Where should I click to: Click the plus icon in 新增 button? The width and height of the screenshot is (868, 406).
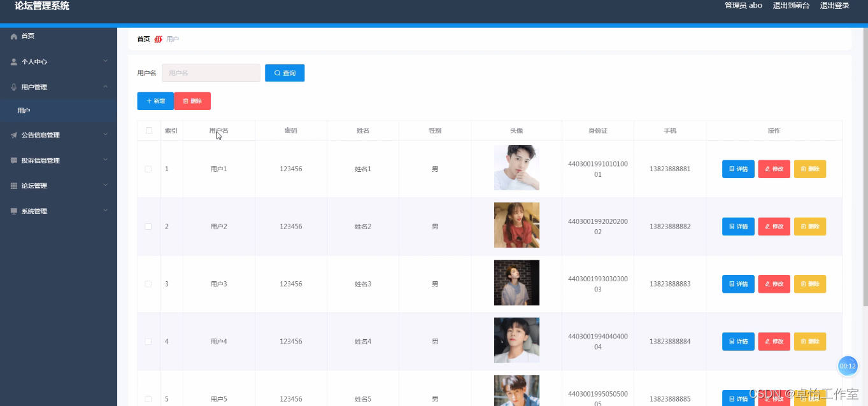click(x=149, y=101)
